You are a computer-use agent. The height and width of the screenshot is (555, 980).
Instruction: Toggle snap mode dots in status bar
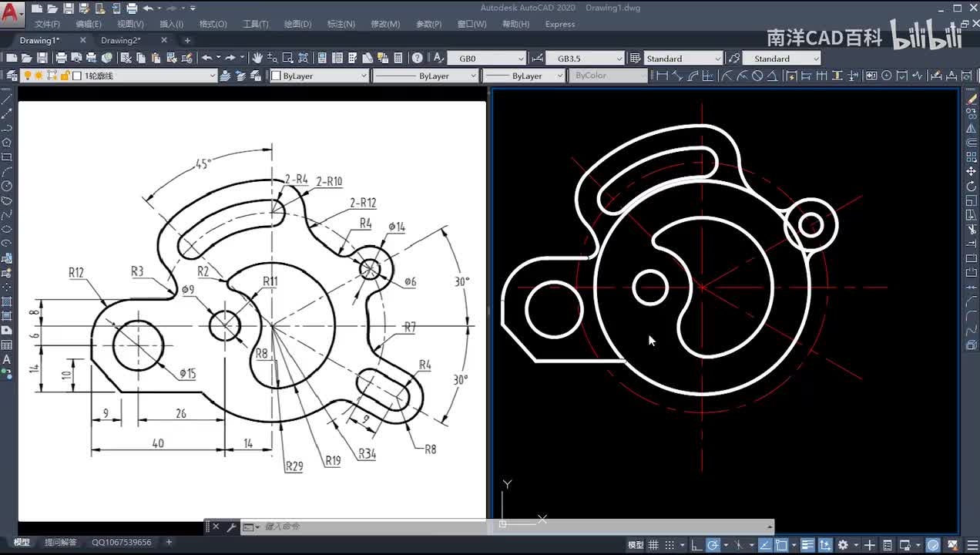pyautogui.click(x=670, y=545)
